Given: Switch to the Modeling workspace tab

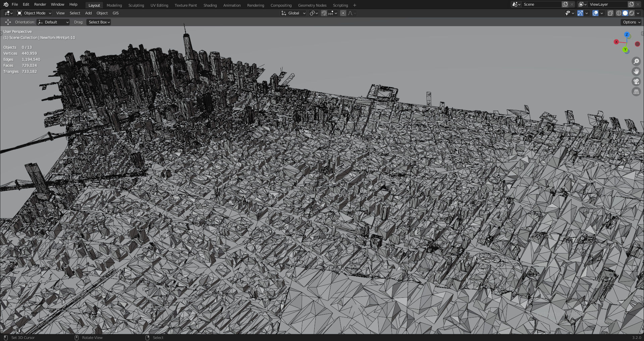Looking at the screenshot, I should (114, 5).
